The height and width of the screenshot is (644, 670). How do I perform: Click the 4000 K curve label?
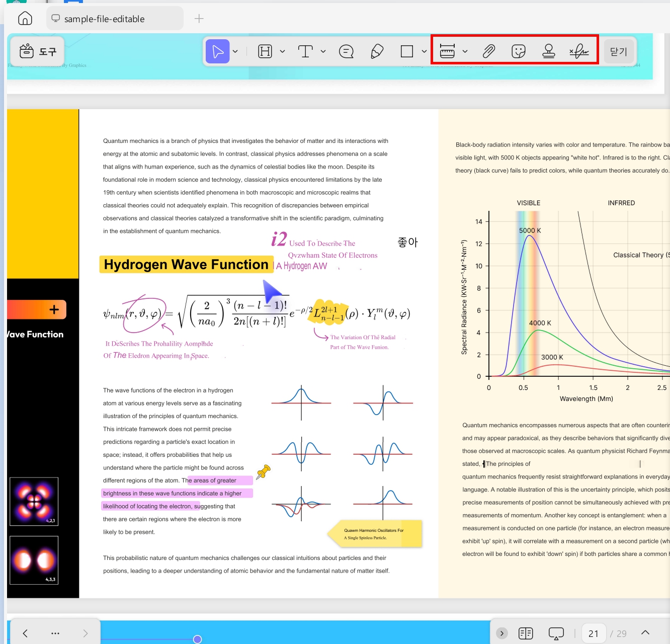pyautogui.click(x=540, y=323)
